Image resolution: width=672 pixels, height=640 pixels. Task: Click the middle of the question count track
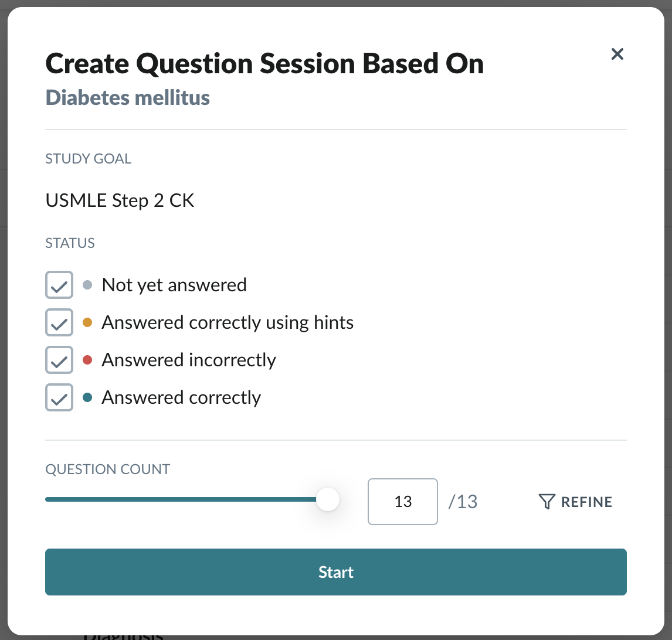click(186, 499)
